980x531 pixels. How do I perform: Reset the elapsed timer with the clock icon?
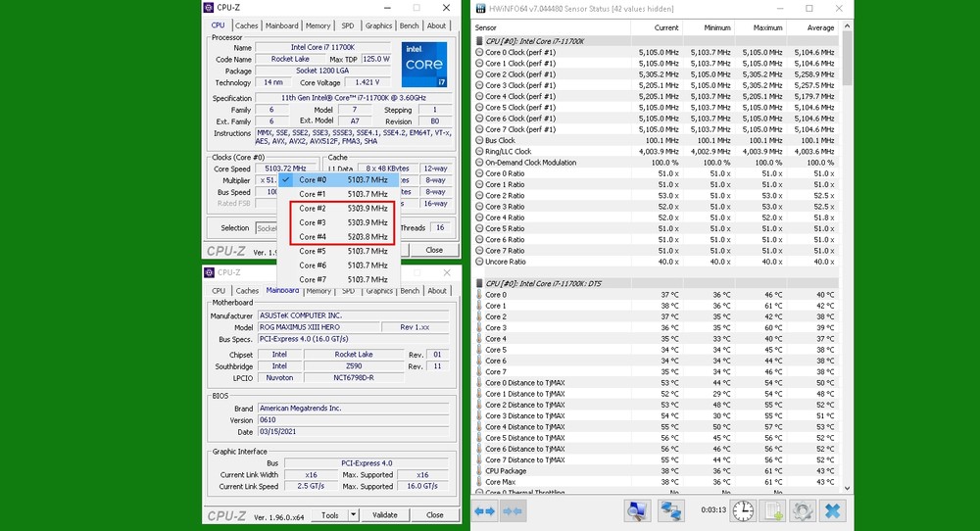click(x=743, y=510)
